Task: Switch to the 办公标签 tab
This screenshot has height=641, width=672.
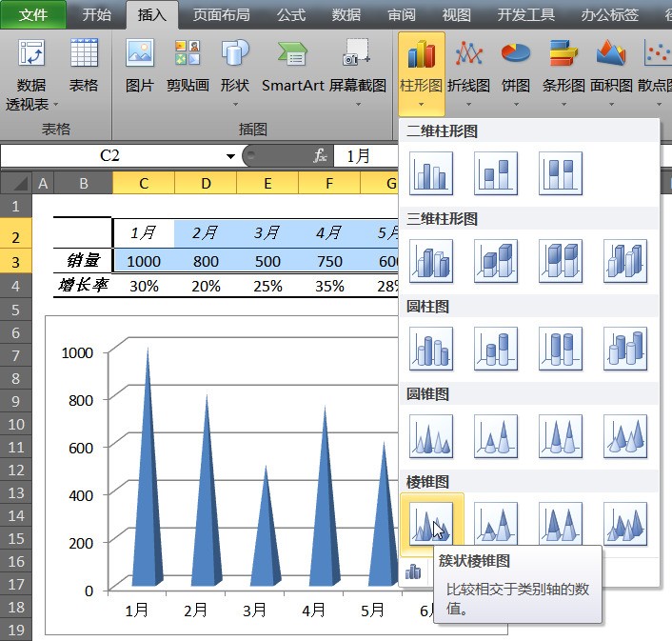Action: pos(609,15)
